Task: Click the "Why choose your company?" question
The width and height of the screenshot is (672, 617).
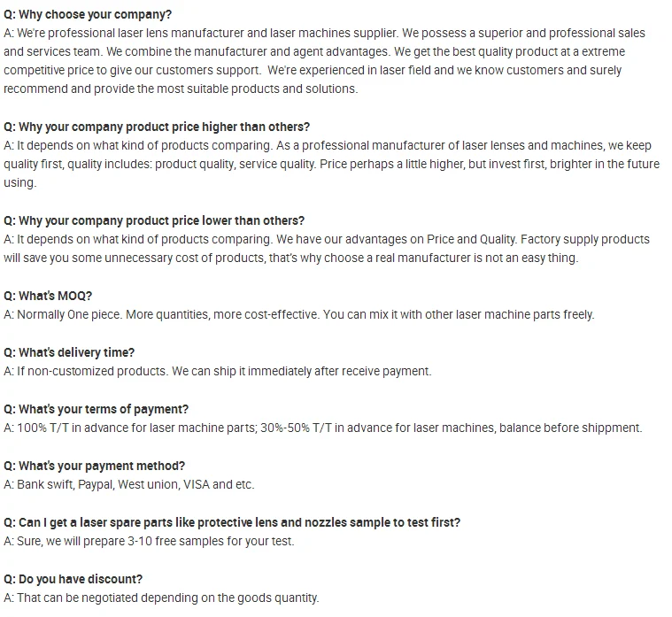Action: pyautogui.click(x=88, y=14)
